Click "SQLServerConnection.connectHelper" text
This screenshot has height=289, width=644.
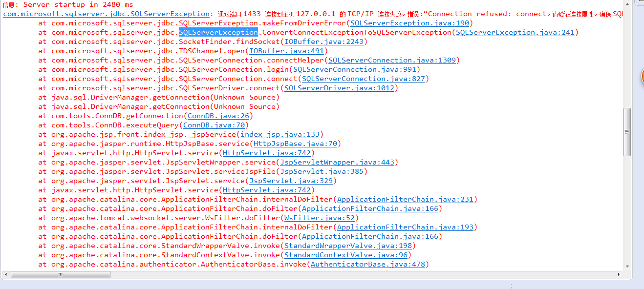pyautogui.click(x=251, y=60)
